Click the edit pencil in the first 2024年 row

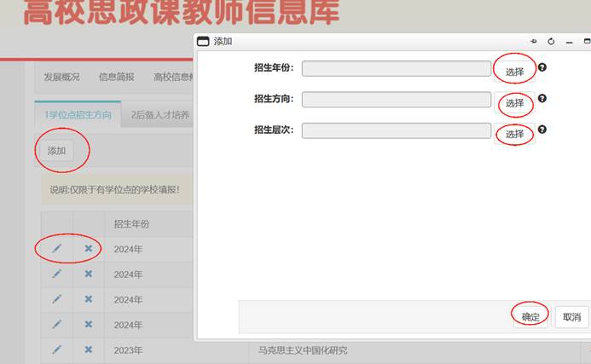pyautogui.click(x=57, y=249)
